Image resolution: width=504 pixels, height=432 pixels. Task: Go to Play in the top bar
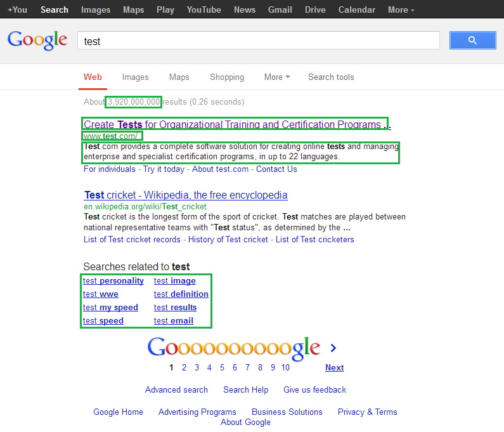tap(165, 10)
